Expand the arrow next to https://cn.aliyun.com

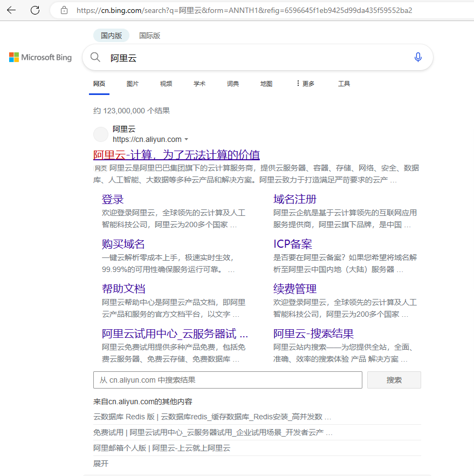[186, 139]
